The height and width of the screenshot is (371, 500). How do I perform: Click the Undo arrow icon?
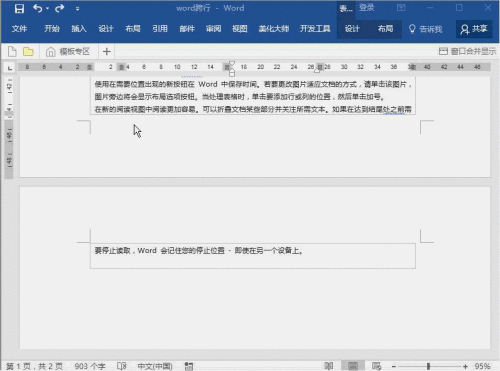tap(37, 8)
